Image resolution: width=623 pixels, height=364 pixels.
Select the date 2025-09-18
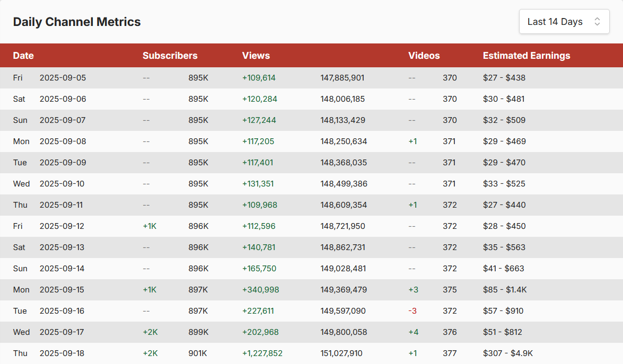[62, 353]
